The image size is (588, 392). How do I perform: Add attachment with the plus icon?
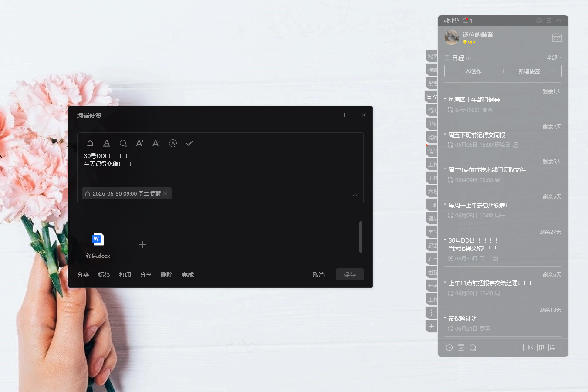click(x=142, y=245)
